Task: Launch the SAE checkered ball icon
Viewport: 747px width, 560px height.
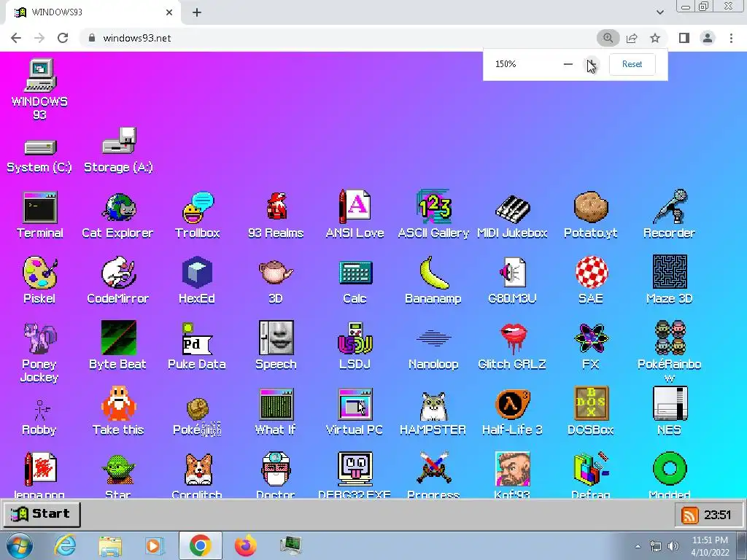Action: [591, 273]
